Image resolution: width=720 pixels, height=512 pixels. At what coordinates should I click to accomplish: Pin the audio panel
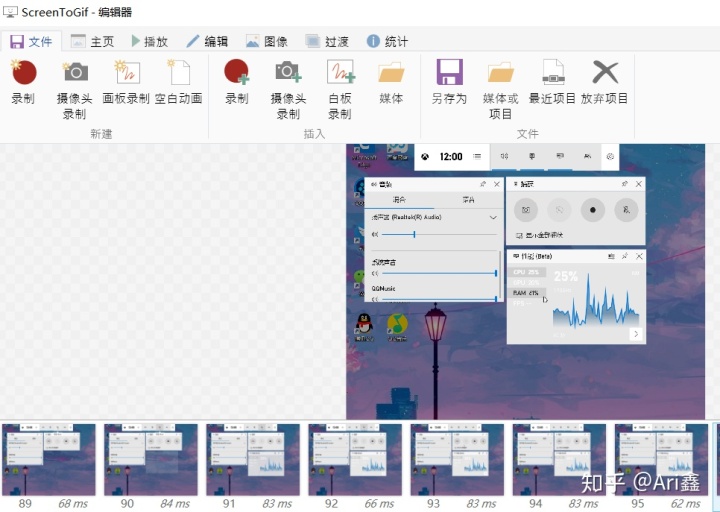click(483, 184)
